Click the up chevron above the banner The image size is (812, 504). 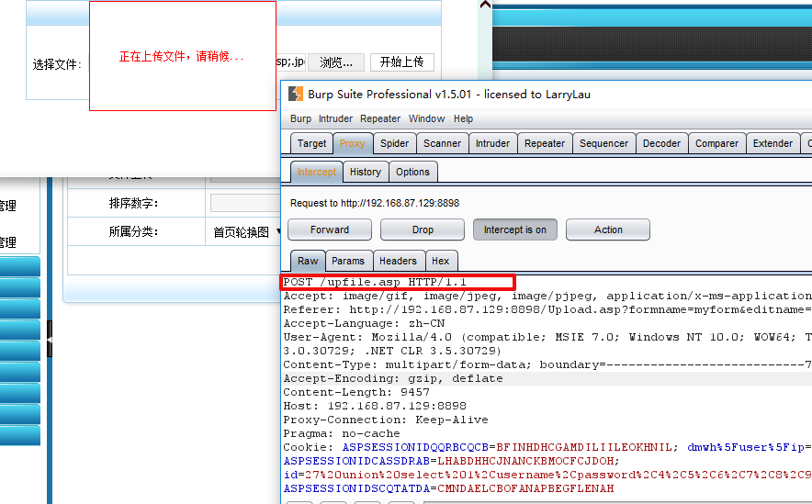[x=485, y=5]
